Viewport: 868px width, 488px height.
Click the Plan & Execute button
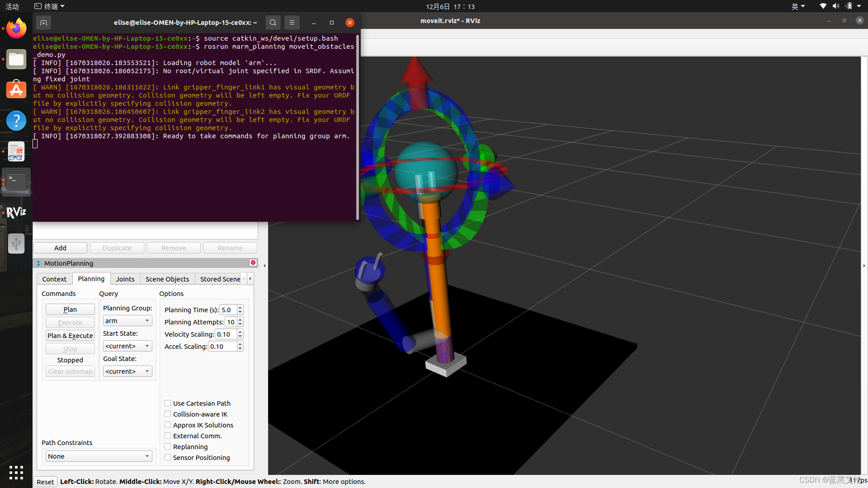point(70,336)
